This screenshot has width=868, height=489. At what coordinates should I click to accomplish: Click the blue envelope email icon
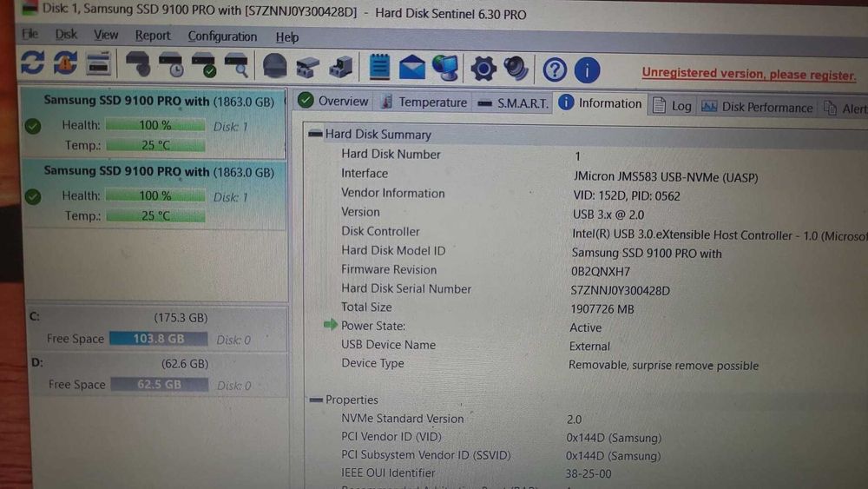pos(412,68)
